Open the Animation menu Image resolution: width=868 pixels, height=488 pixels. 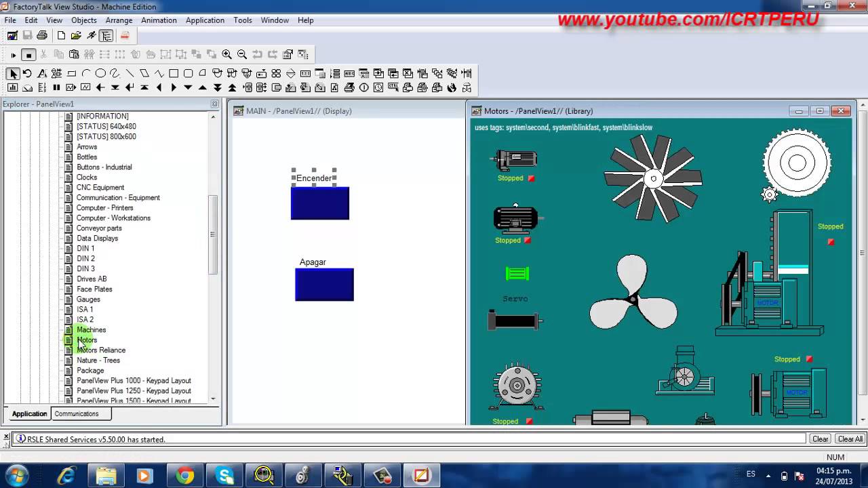159,20
